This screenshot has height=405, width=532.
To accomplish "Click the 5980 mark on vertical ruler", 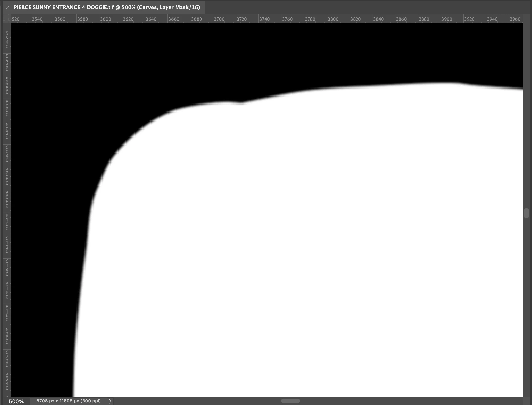I will point(7,85).
